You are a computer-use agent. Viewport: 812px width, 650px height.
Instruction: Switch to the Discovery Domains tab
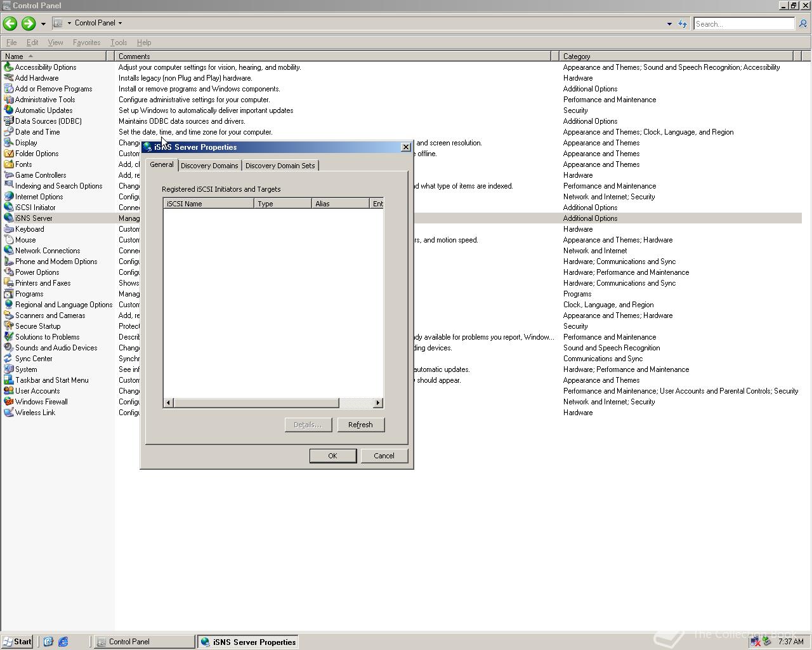pyautogui.click(x=209, y=166)
